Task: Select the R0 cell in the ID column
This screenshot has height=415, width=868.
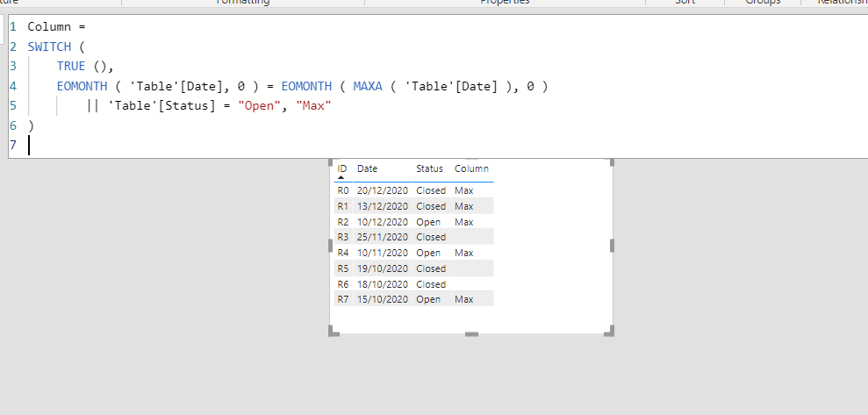Action: [343, 190]
